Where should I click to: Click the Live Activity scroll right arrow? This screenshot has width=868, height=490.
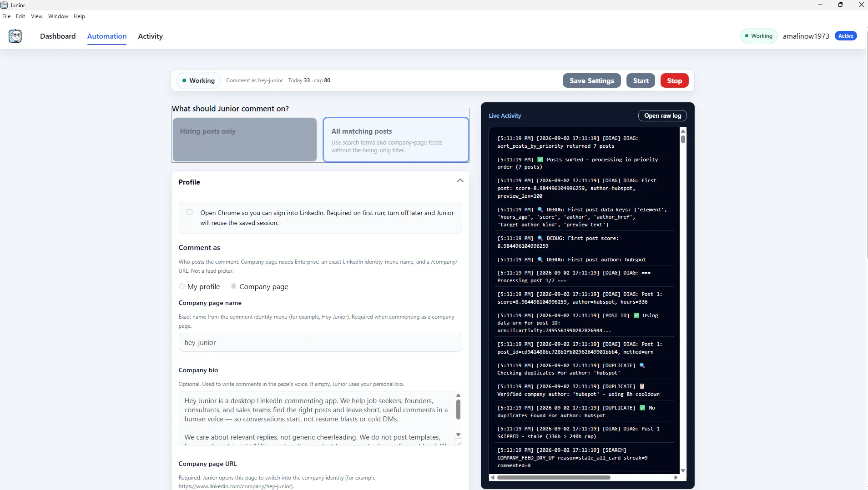pos(676,477)
